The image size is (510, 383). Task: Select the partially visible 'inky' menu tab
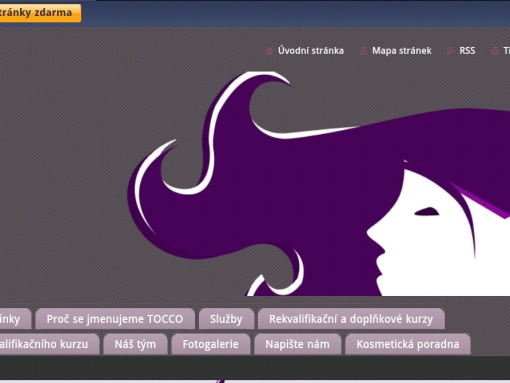click(x=14, y=319)
